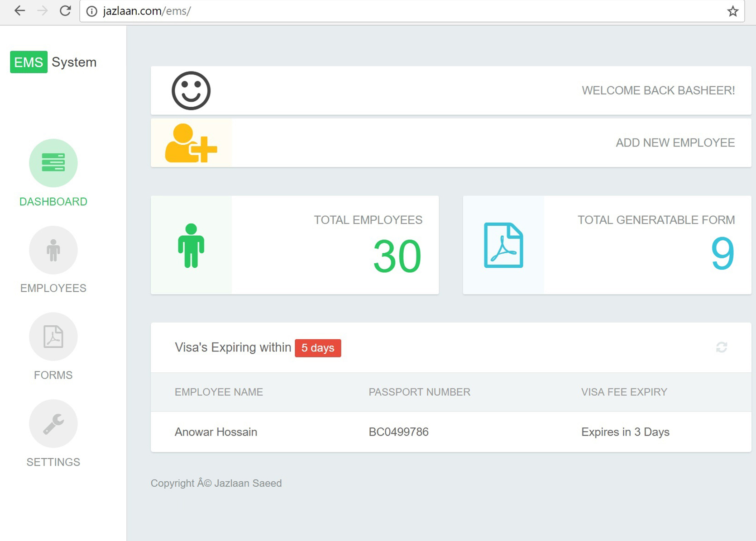Click the ADD NEW EMPLOYEE link

[x=675, y=143]
